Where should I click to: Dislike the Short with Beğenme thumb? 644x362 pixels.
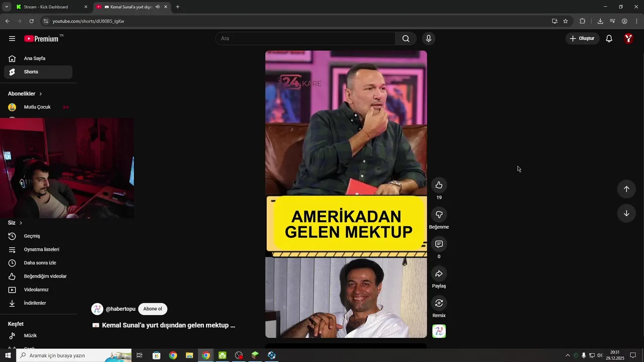click(x=439, y=215)
